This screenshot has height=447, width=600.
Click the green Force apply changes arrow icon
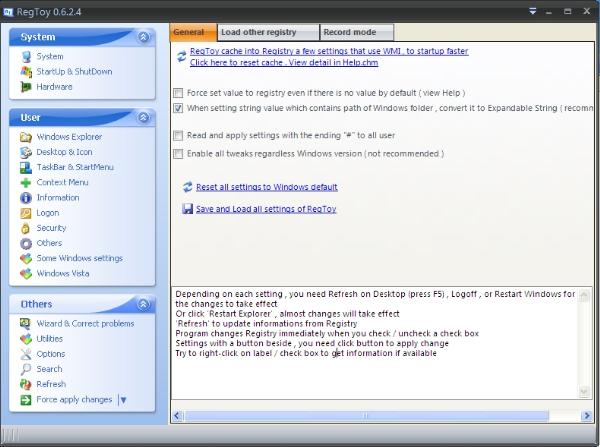pos(26,400)
